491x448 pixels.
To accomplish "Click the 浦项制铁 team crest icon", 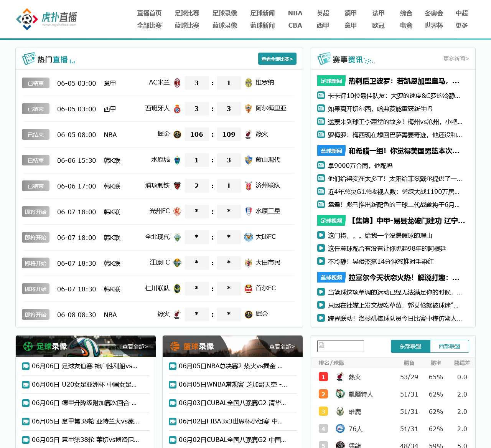I will pos(177,185).
